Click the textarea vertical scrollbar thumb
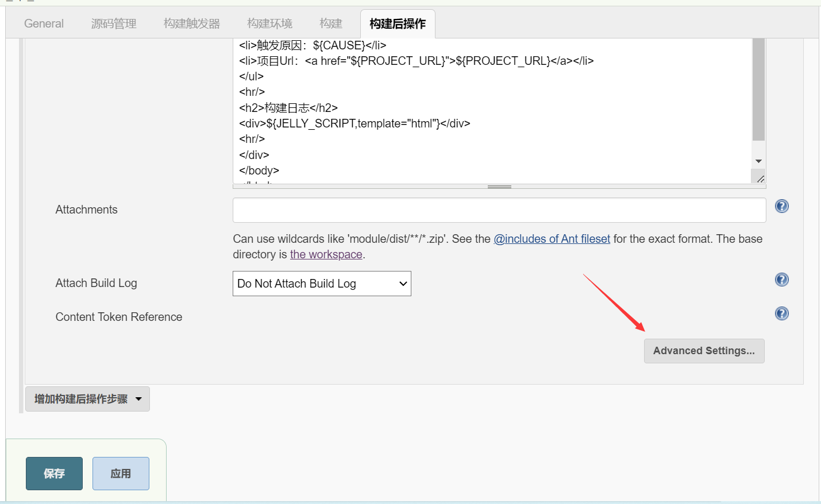 click(x=758, y=89)
